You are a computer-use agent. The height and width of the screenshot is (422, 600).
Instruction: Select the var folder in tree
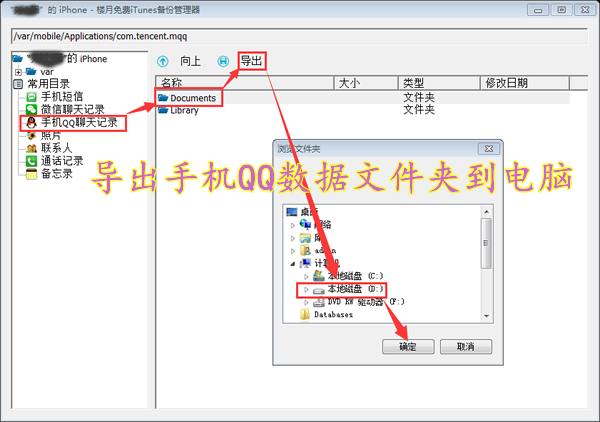[47, 72]
